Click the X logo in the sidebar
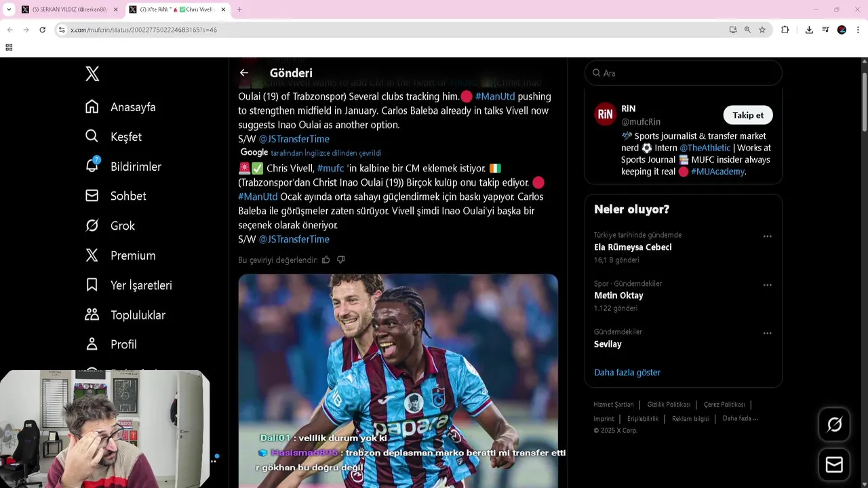This screenshot has height=488, width=868. click(92, 74)
